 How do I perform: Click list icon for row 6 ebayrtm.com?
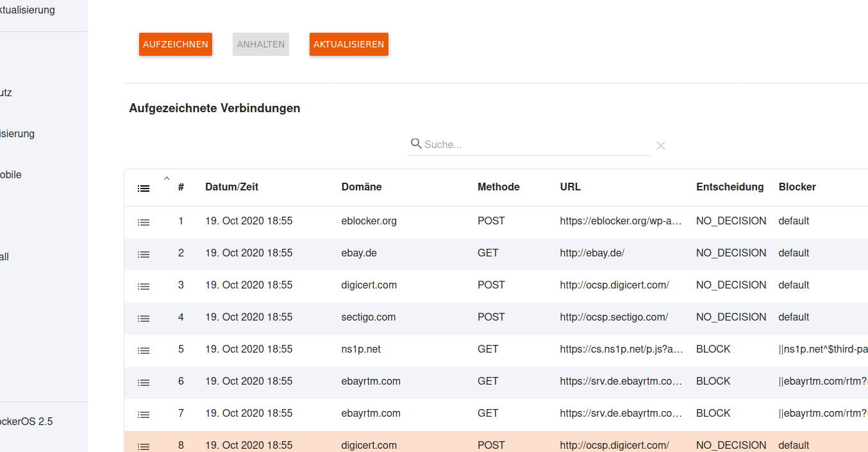tap(144, 382)
